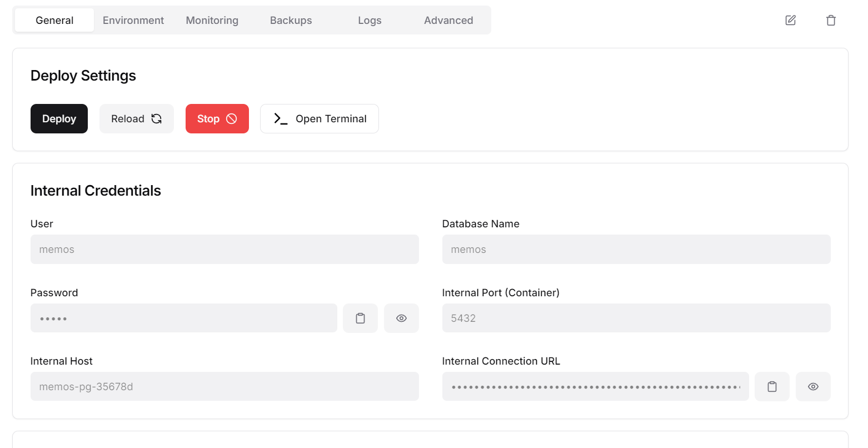Click the Deploy Settings heading

pyautogui.click(x=83, y=76)
